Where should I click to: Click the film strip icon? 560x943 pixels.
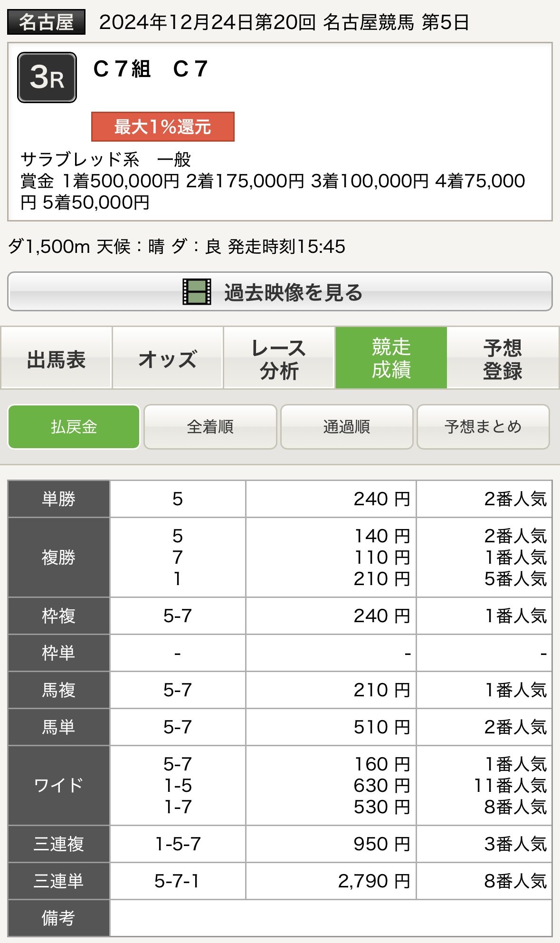tap(197, 292)
